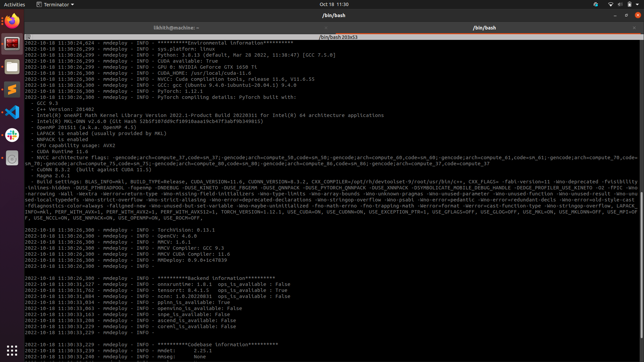Viewport: 644px width, 362px height.
Task: Click the 'MMDeploy: 0.9.0+1c47839' line
Action: coord(192,260)
